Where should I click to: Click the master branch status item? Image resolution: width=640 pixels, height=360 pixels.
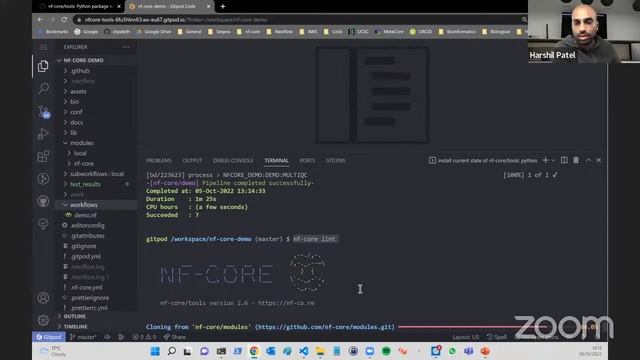(x=84, y=337)
